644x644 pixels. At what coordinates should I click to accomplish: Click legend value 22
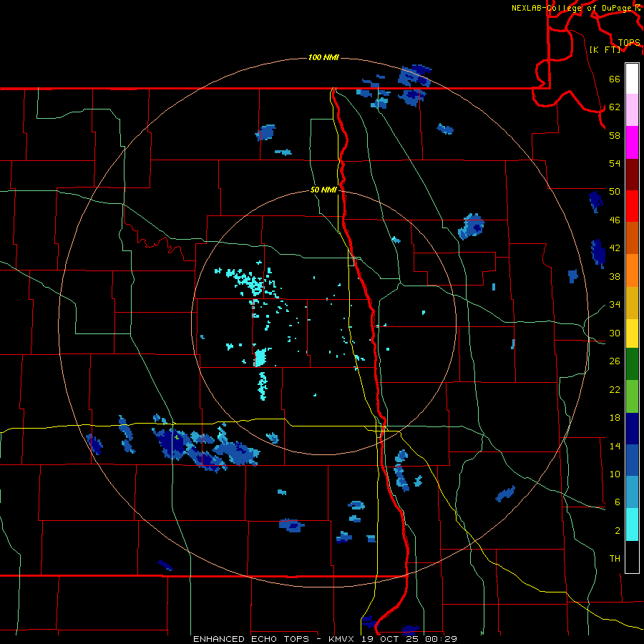(615, 389)
